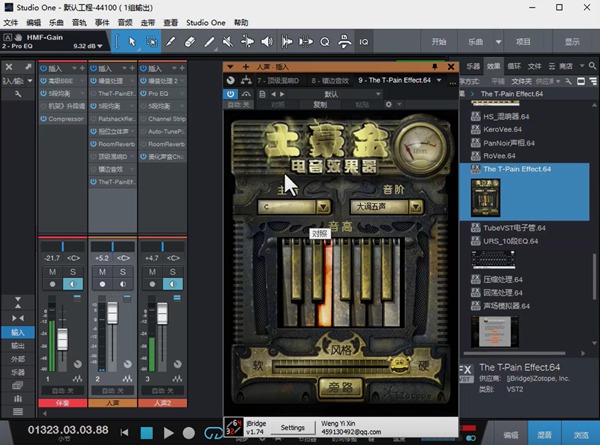
Task: Toggle loop button in transport
Action: 213,433
